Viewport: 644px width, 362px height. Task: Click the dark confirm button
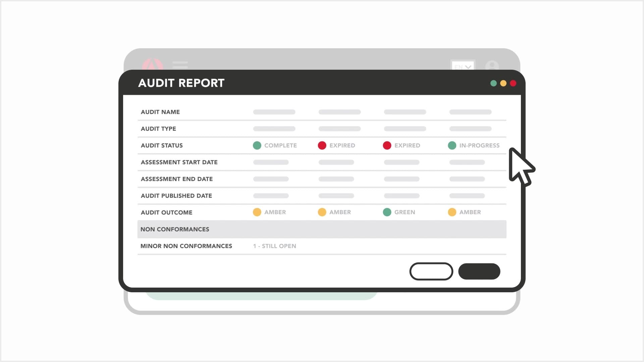tap(479, 271)
